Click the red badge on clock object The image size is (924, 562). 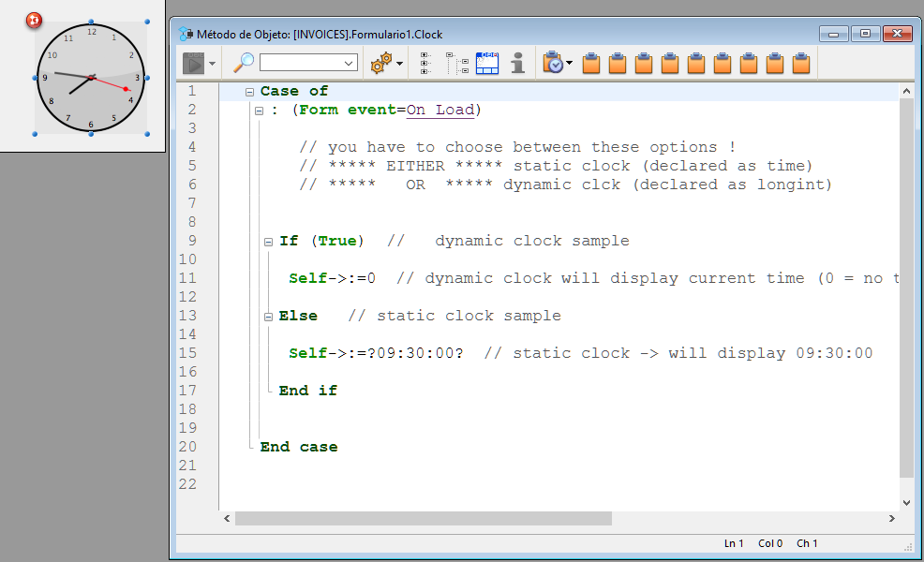coord(35,19)
